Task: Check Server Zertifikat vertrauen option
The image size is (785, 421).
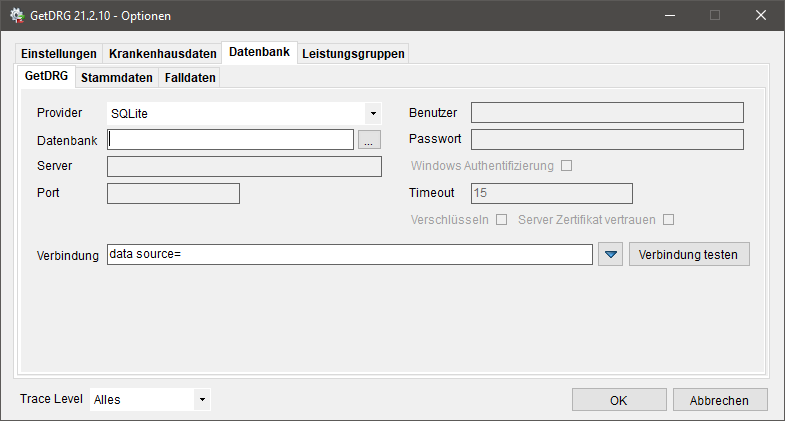Action: (x=668, y=220)
